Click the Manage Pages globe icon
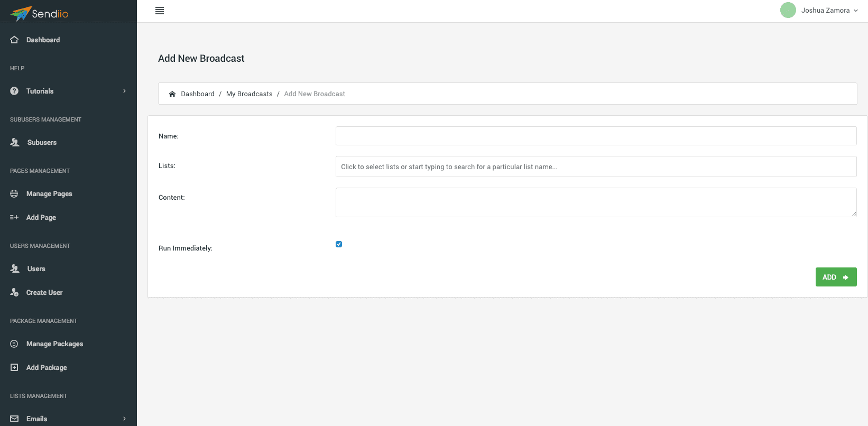The width and height of the screenshot is (868, 426). coord(14,193)
